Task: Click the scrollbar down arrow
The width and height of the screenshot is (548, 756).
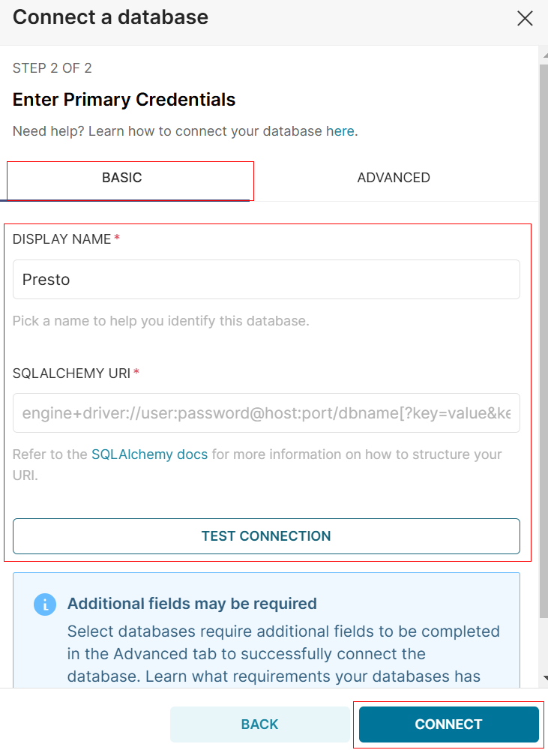Action: click(544, 678)
